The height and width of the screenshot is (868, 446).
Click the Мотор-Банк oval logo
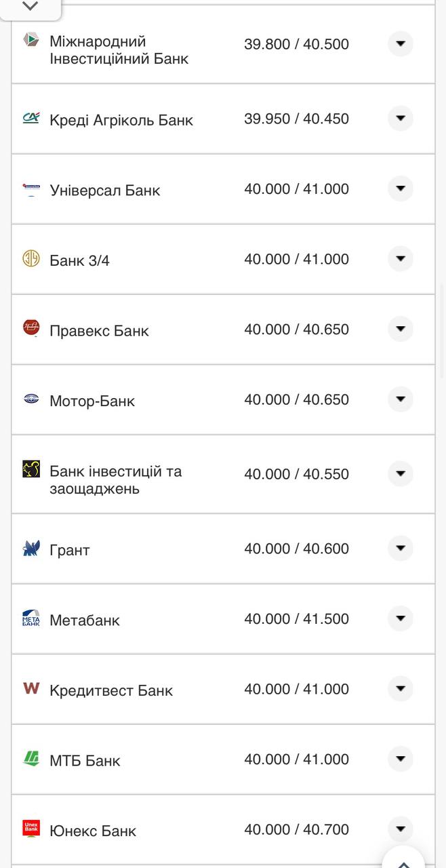pos(31,399)
